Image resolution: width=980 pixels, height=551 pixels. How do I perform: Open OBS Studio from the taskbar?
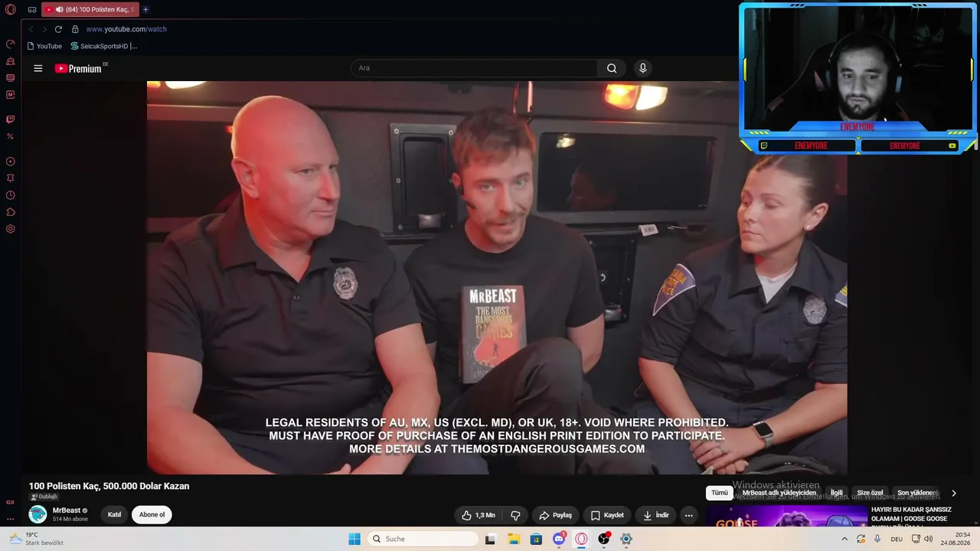(604, 539)
